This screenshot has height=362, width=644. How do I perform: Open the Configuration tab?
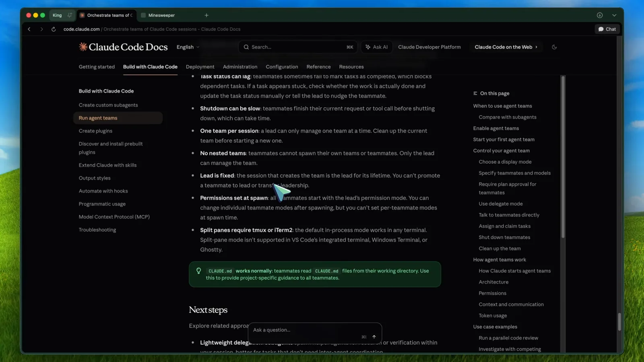[282, 67]
